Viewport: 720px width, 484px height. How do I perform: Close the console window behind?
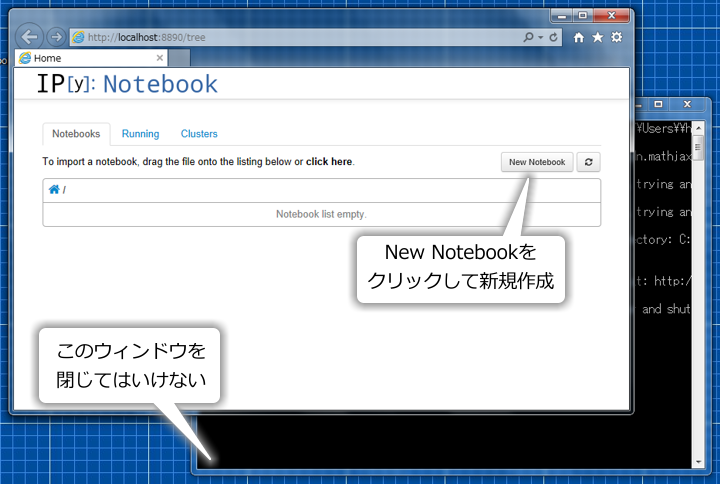(x=687, y=104)
